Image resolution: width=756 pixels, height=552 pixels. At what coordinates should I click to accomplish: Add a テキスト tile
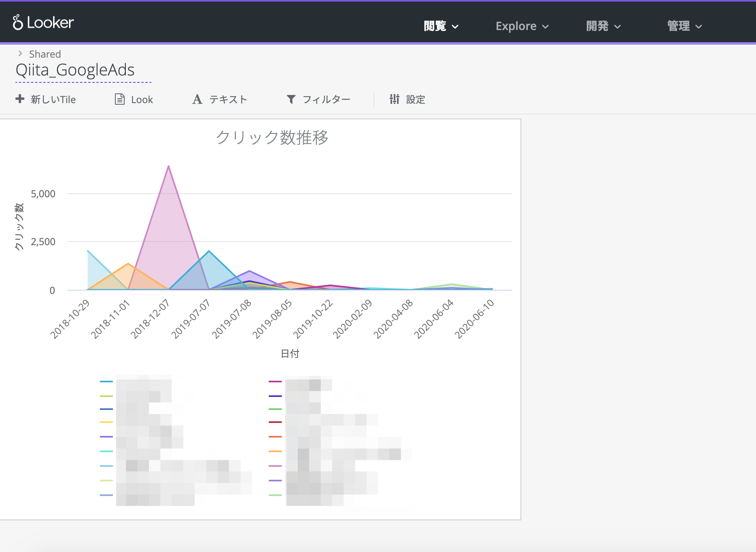coord(220,99)
